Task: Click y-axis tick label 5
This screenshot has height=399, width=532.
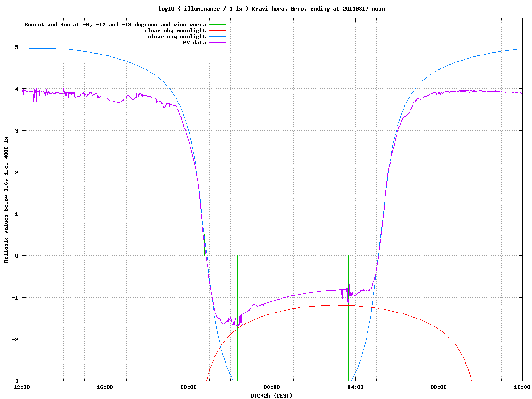Action: click(x=16, y=47)
